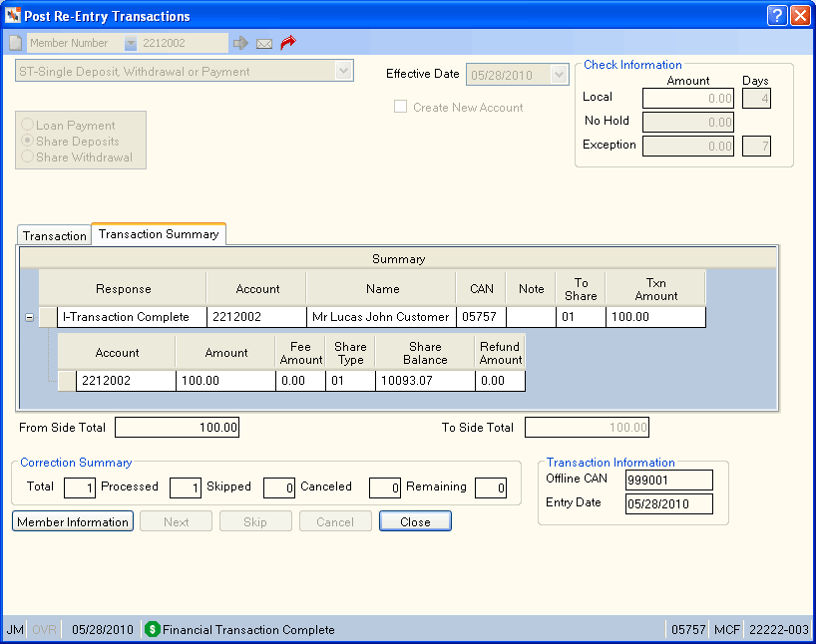Click the application icon in title bar
This screenshot has width=816, height=644.
13,16
